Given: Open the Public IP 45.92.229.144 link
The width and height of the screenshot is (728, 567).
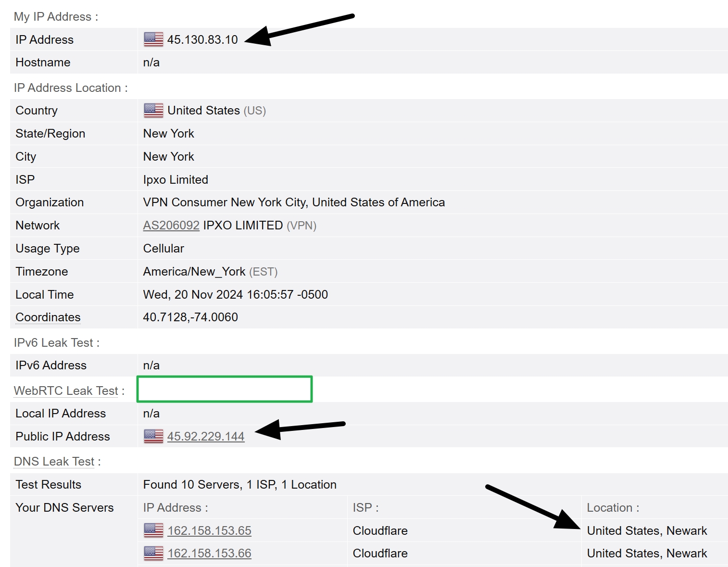Looking at the screenshot, I should pyautogui.click(x=206, y=436).
